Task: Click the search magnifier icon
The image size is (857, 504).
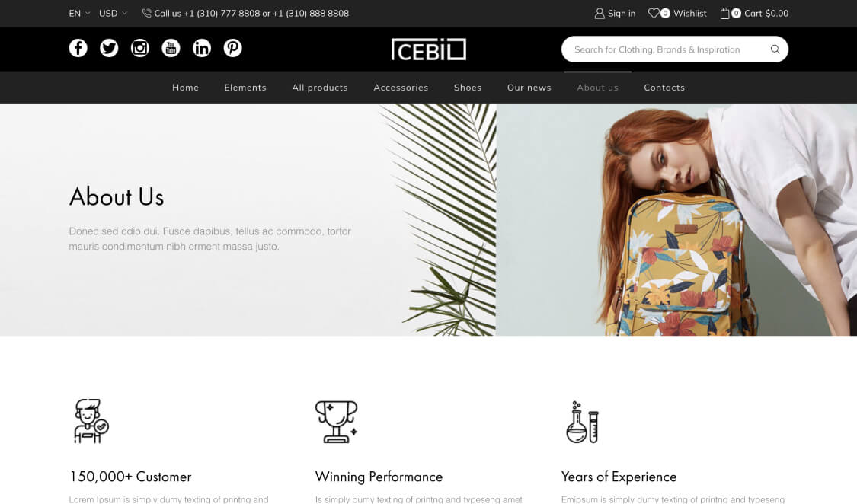Action: 775,49
